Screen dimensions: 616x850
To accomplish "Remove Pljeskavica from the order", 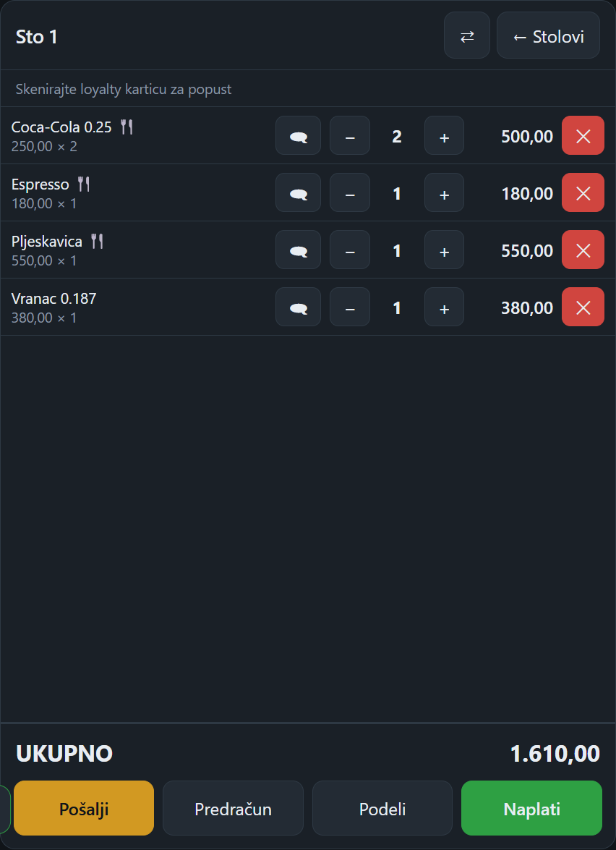I will (583, 250).
